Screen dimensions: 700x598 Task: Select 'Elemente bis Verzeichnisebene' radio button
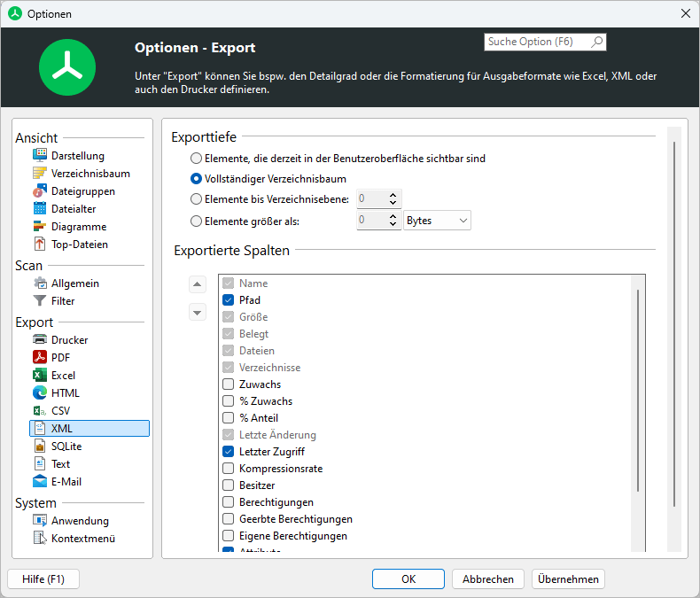pos(196,199)
